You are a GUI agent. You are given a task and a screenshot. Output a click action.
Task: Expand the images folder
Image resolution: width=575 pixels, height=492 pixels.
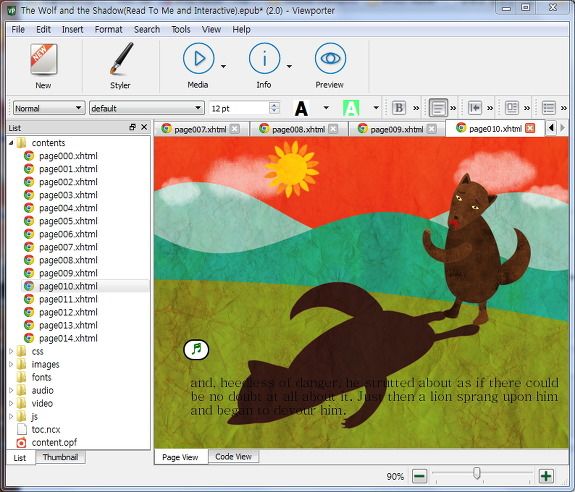[11, 364]
